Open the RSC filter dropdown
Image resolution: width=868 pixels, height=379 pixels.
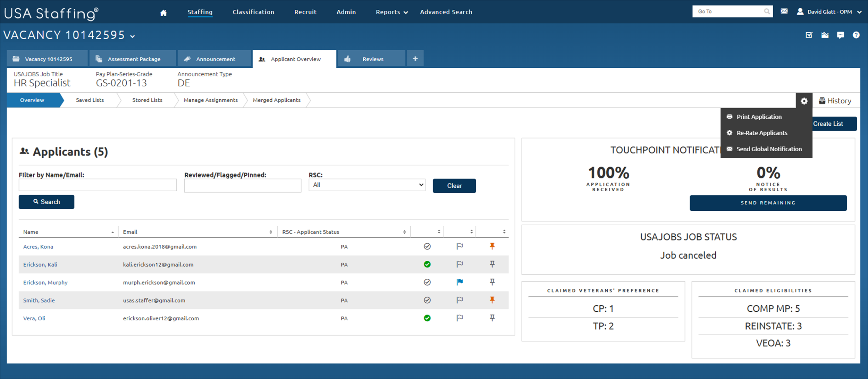pyautogui.click(x=366, y=185)
